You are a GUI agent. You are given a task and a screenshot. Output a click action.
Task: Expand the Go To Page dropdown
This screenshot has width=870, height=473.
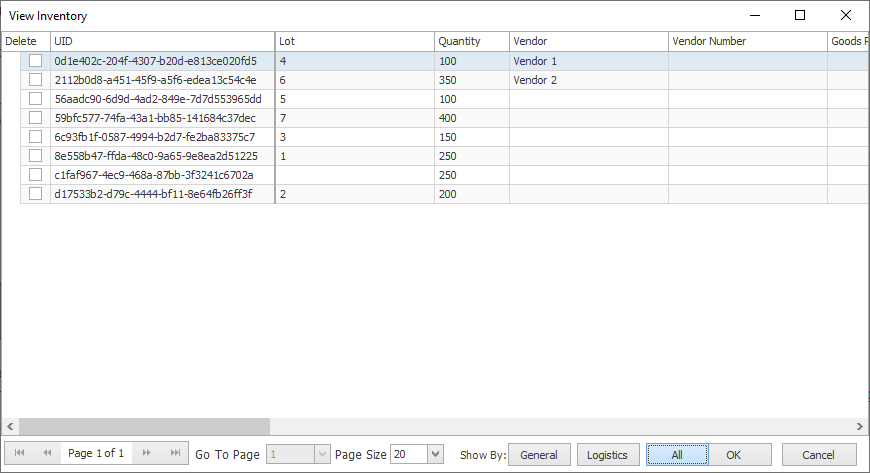[321, 454]
